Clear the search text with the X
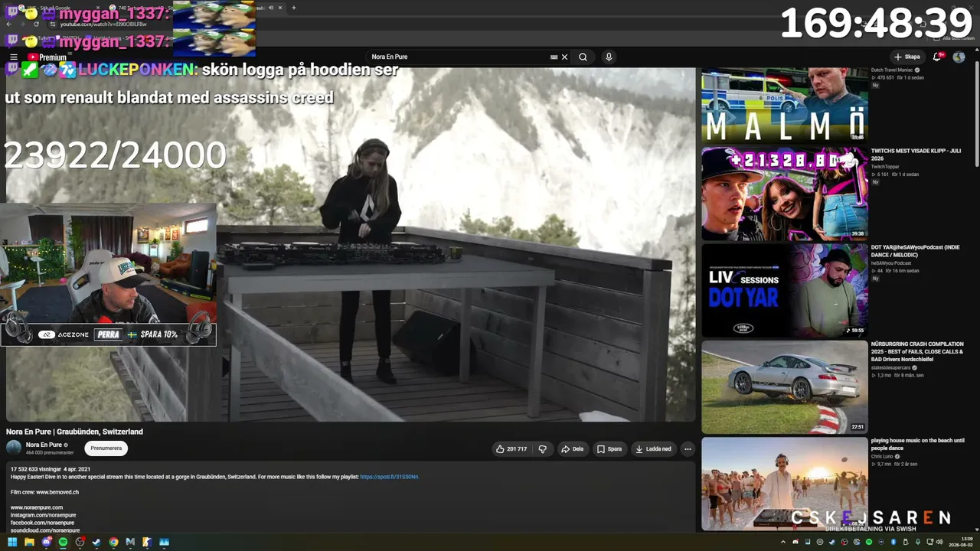This screenshot has width=980, height=551. click(x=565, y=57)
